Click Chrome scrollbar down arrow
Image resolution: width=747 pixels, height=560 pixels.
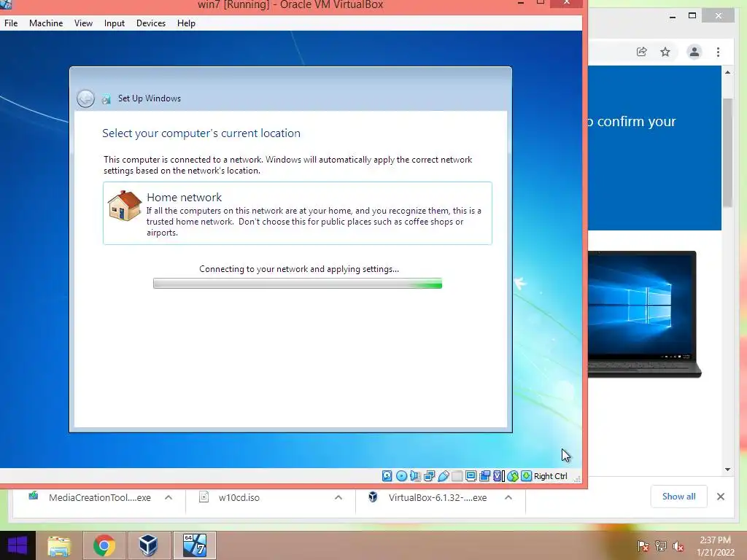coord(727,470)
